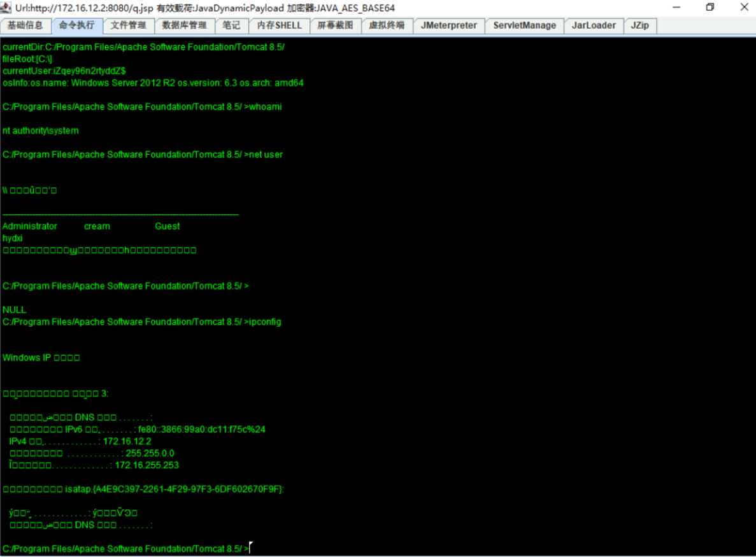Click the gateway address 172.16.255.253
Image resolution: width=756 pixels, height=557 pixels.
(147, 465)
